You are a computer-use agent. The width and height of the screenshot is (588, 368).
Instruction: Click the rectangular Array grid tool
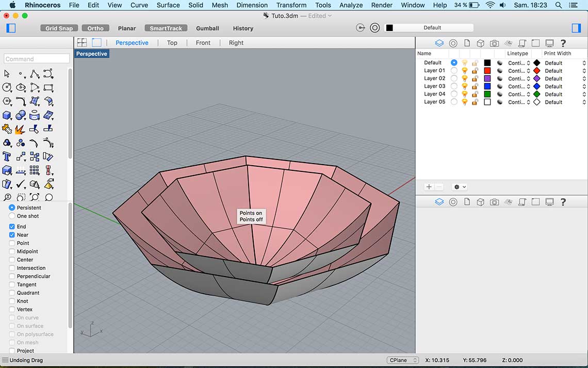point(35,170)
